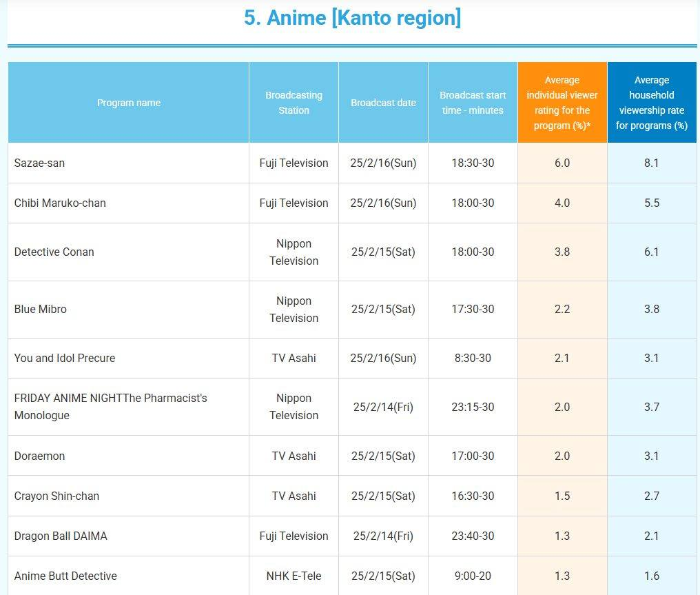Select household rate '1.6' for Butt Detective
The image size is (700, 595).
(652, 576)
